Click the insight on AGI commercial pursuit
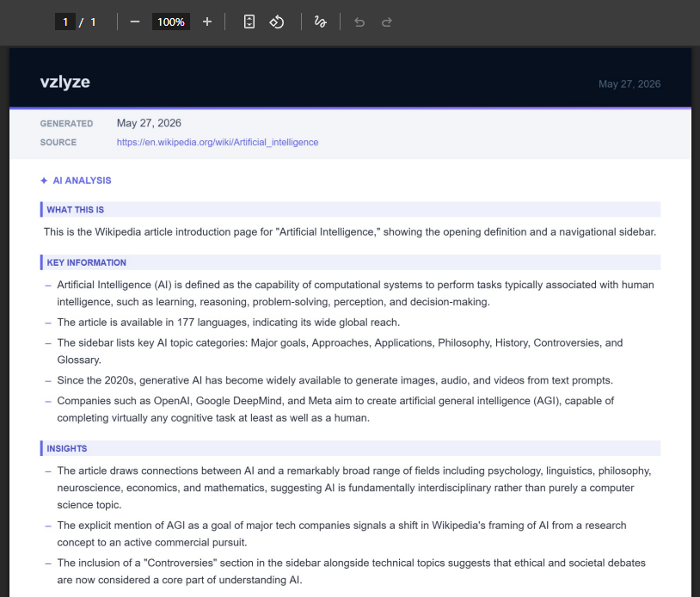This screenshot has width=700, height=597. [x=341, y=534]
